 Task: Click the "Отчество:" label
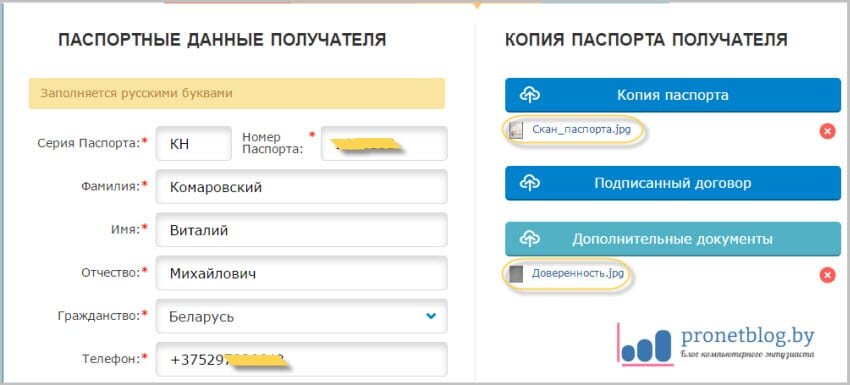pyautogui.click(x=112, y=272)
